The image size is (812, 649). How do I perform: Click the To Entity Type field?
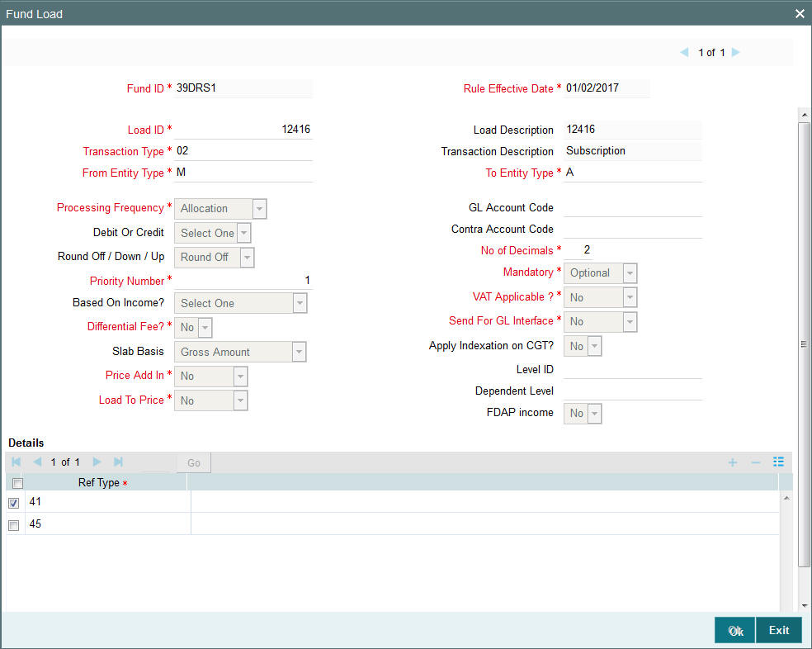coord(633,173)
